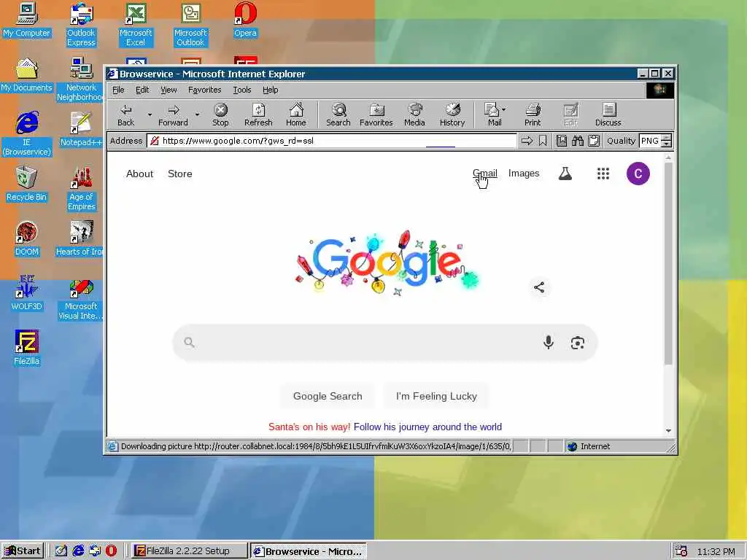Click Internet Explorer quick launch icon
Viewport: 747px width, 560px height.
pos(78,551)
